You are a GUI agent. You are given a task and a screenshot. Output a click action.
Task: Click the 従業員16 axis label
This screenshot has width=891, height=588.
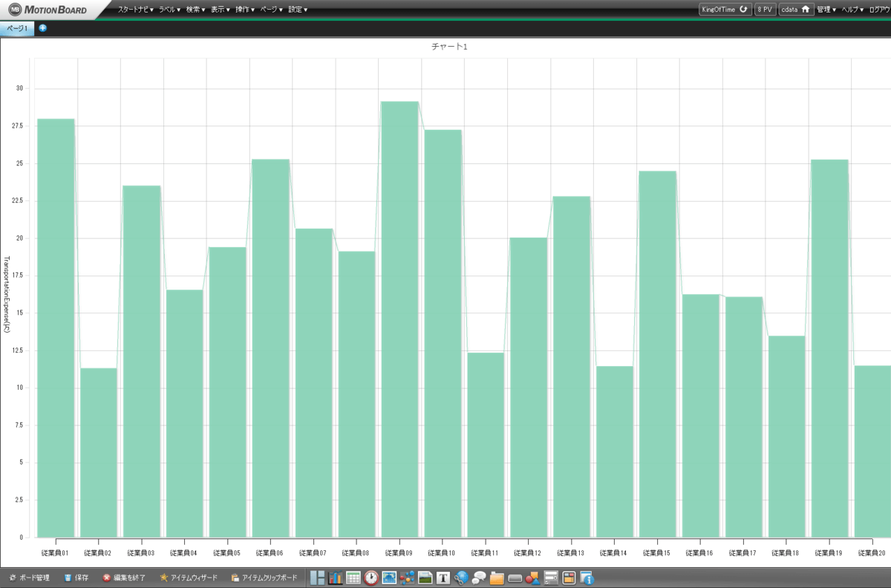click(x=699, y=553)
